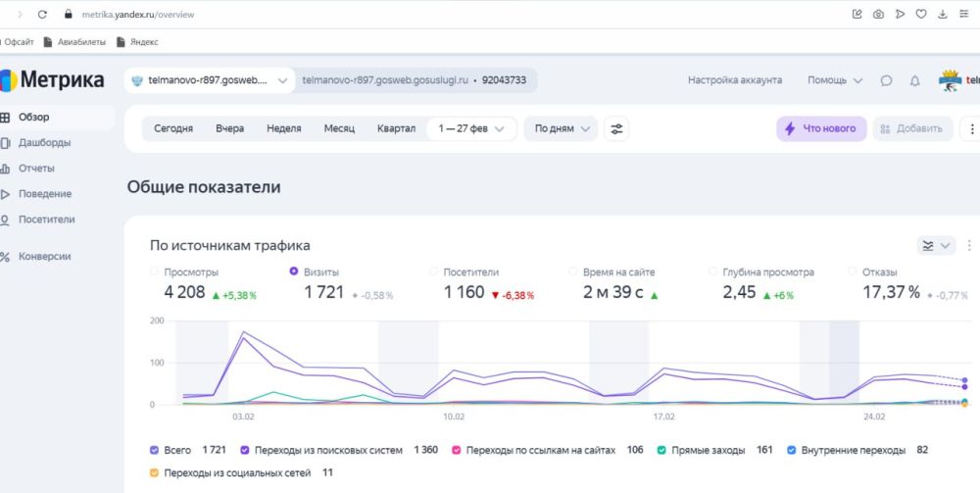Open the user account avatar
This screenshot has height=493, width=980.
949,80
